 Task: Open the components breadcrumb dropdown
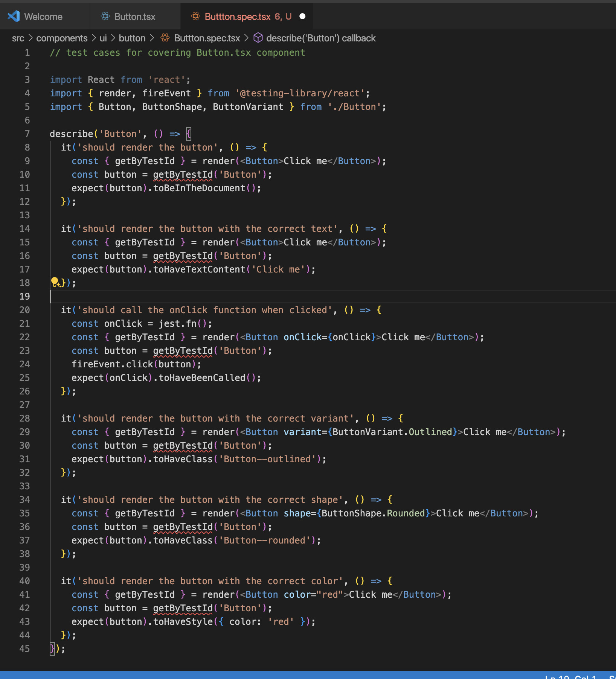[x=61, y=38]
